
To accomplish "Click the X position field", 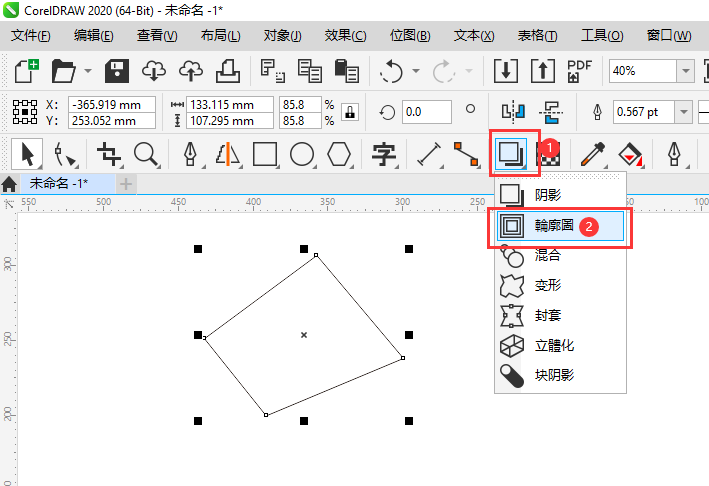I will [112, 104].
